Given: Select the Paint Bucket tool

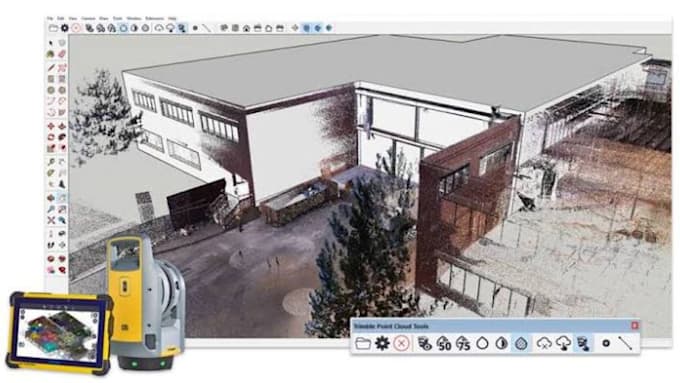Looking at the screenshot, I should coord(51,54).
